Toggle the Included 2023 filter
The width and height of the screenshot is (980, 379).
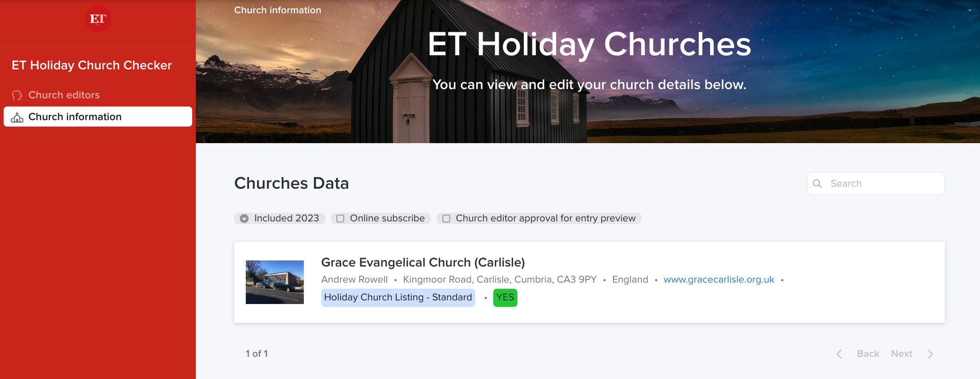pos(244,219)
